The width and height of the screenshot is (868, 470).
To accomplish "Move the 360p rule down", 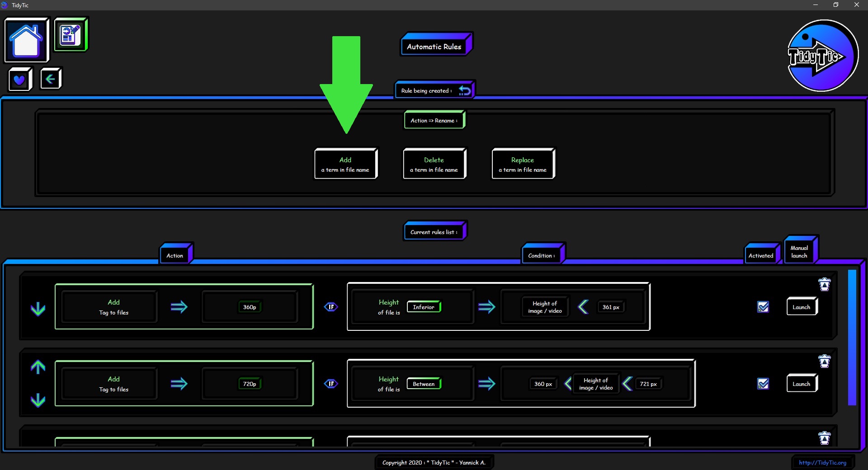I will point(38,309).
